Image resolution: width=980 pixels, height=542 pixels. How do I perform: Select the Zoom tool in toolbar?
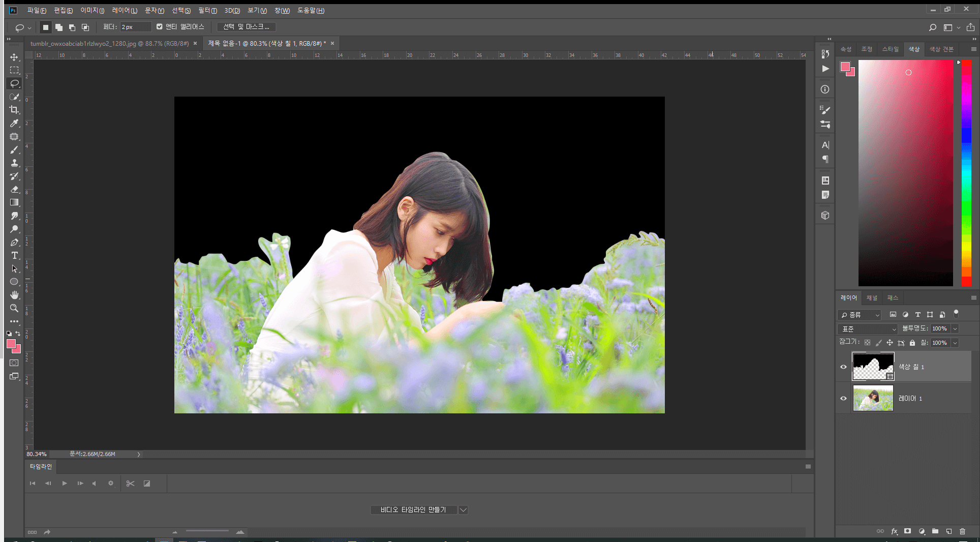pos(14,308)
